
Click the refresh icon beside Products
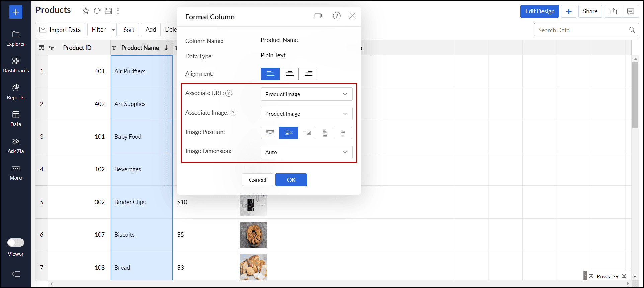pyautogui.click(x=97, y=11)
